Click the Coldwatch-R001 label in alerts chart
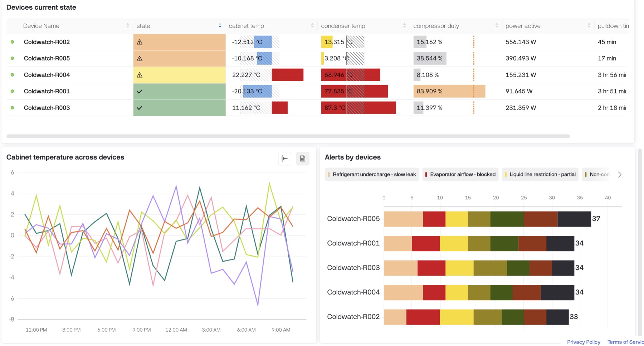 click(x=353, y=243)
